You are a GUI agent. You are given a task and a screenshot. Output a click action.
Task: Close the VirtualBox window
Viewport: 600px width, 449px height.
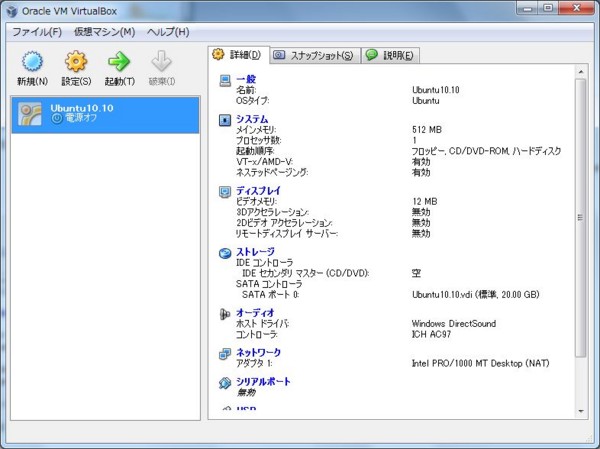(x=576, y=8)
